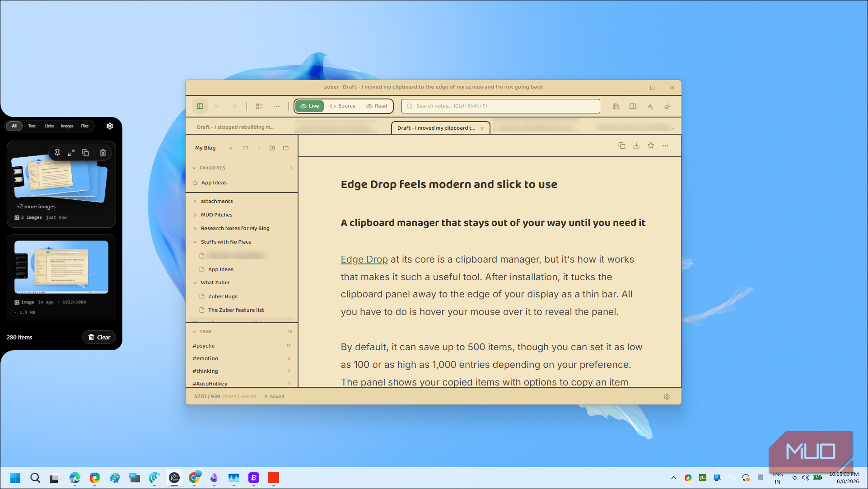Toggle the right side panel icon

coord(633,106)
